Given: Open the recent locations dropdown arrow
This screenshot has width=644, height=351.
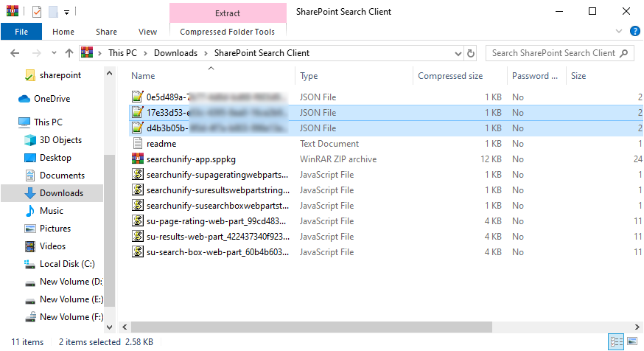Looking at the screenshot, I should [x=53, y=53].
